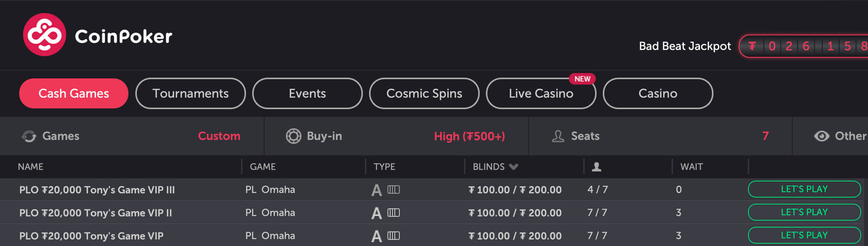The width and height of the screenshot is (868, 246).
Task: Sort by the Blinds column chevron
Action: point(514,167)
